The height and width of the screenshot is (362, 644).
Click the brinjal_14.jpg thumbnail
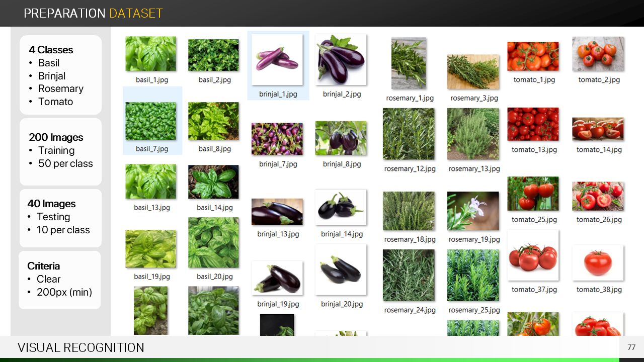341,207
